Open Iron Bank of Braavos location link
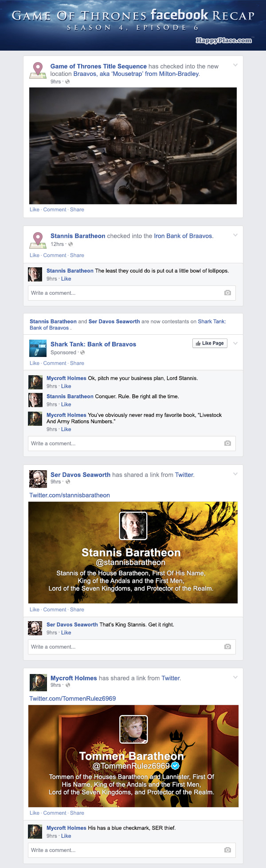 click(x=184, y=236)
